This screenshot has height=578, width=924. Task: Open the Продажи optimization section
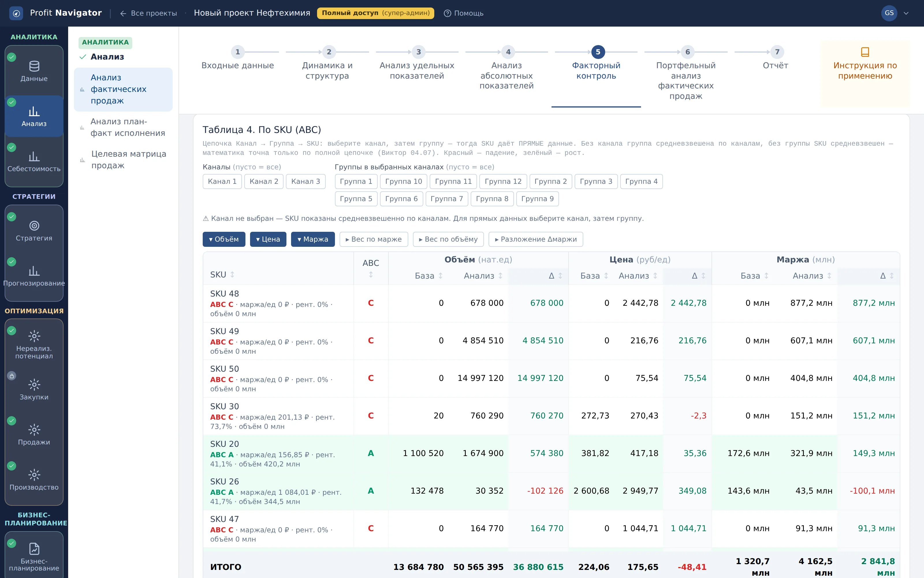[34, 435]
